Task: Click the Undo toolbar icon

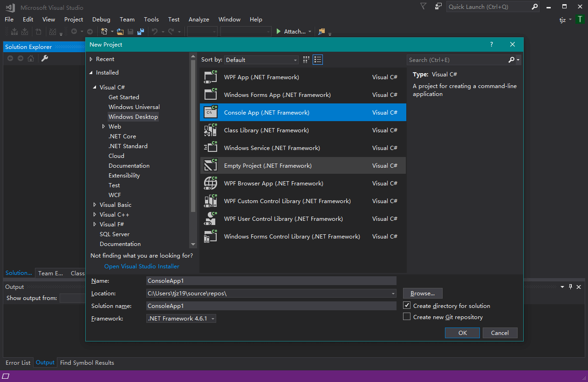Action: [155, 32]
